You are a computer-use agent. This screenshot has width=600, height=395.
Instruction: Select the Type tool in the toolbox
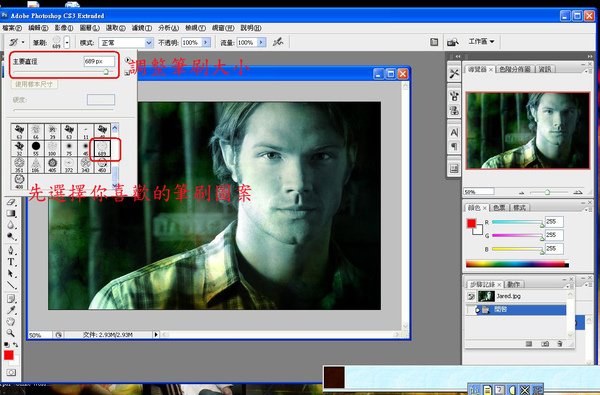click(11, 262)
